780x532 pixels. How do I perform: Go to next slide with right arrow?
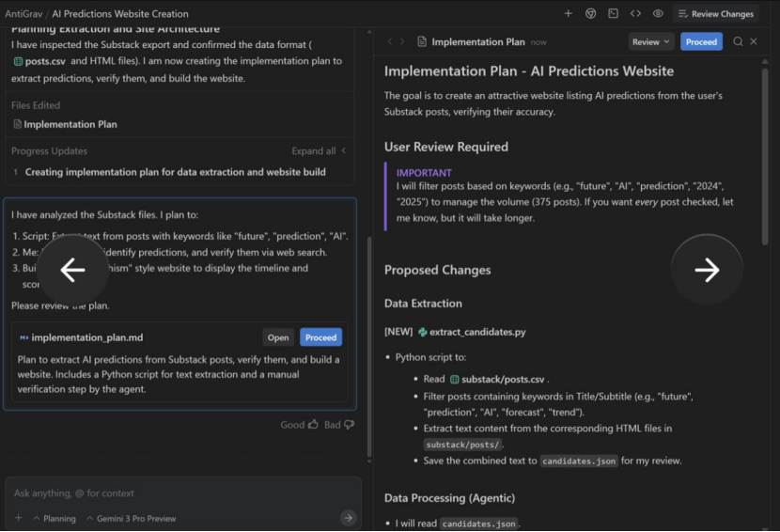pos(707,271)
